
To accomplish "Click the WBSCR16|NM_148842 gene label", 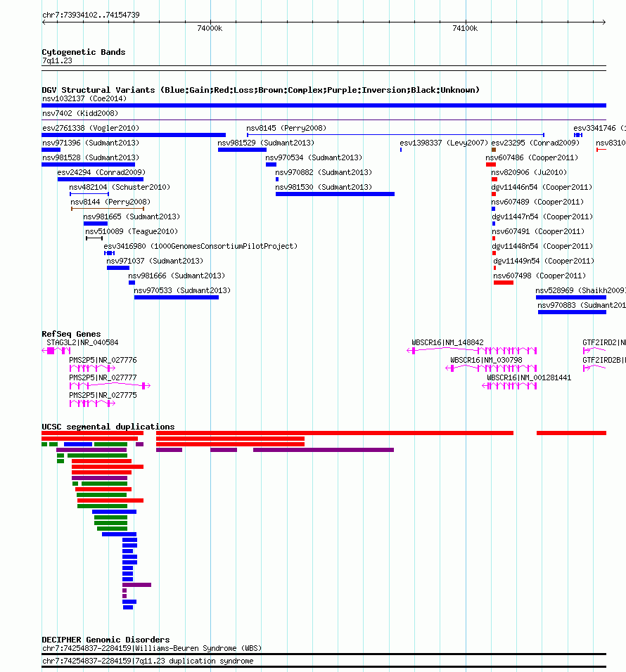I will click(x=447, y=343).
